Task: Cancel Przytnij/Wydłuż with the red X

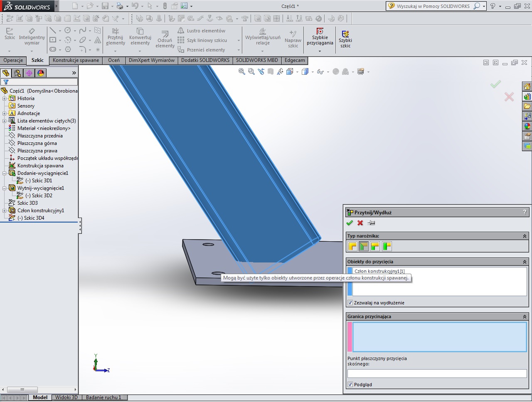Action: click(360, 223)
